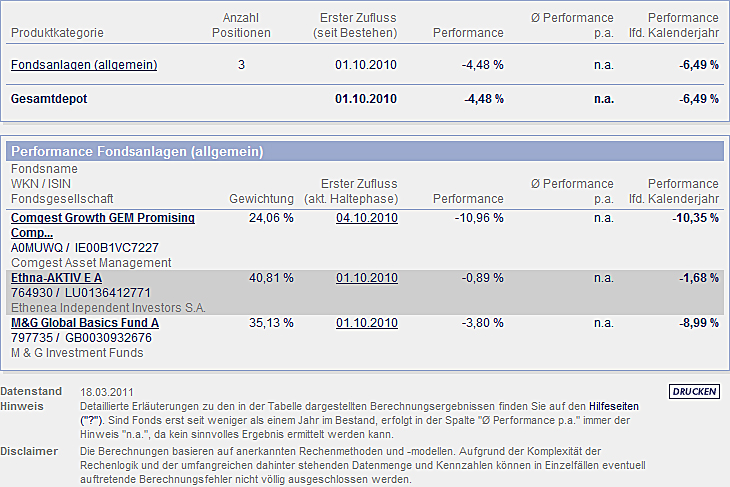Viewport: 730px width, 487px height.
Task: Click the Datenstand date 18.03.2011
Action: [107, 391]
